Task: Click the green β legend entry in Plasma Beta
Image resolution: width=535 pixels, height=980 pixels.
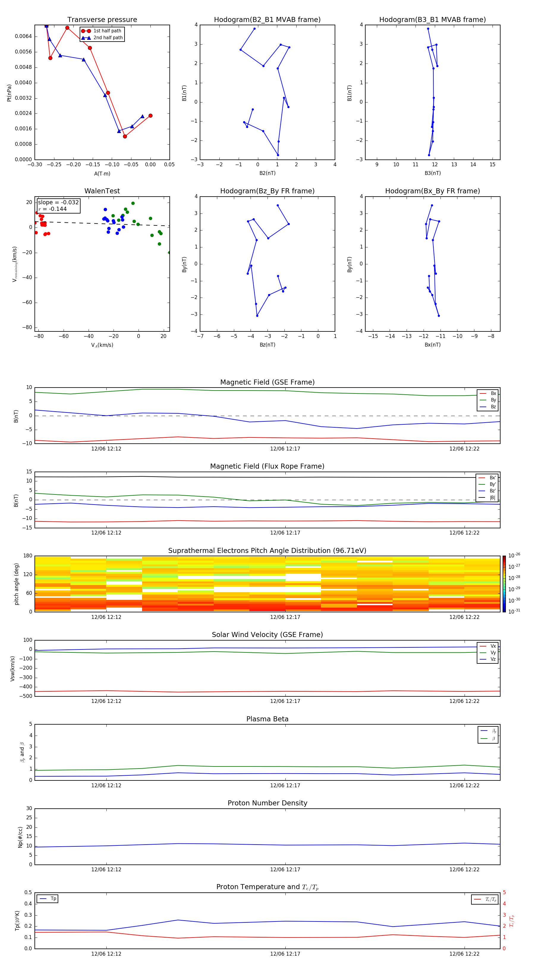Action: tap(488, 739)
